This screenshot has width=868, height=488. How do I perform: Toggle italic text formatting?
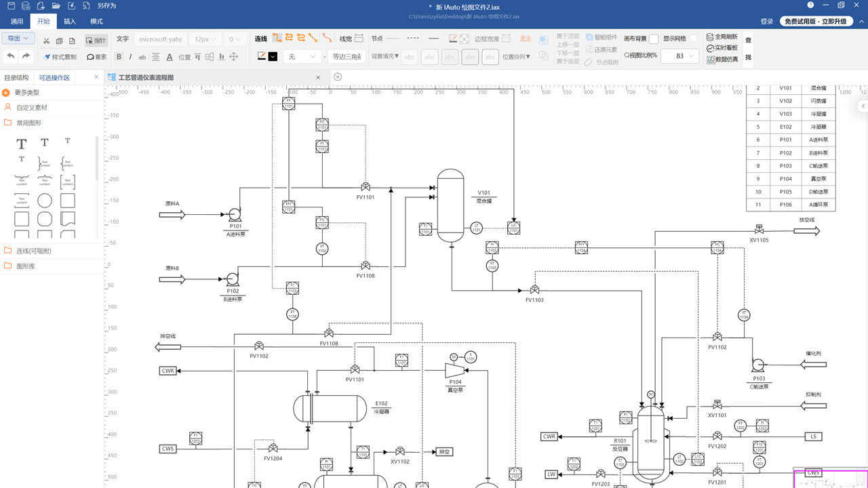(130, 57)
